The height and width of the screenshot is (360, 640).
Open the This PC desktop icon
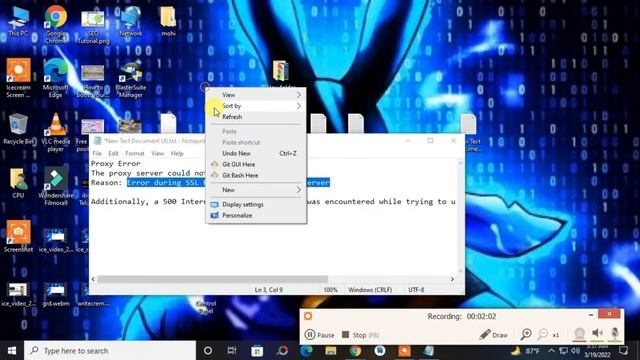[x=18, y=21]
